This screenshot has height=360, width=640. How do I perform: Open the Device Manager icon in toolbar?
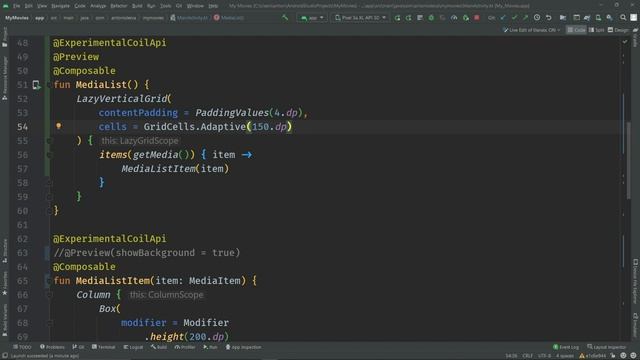click(x=598, y=18)
